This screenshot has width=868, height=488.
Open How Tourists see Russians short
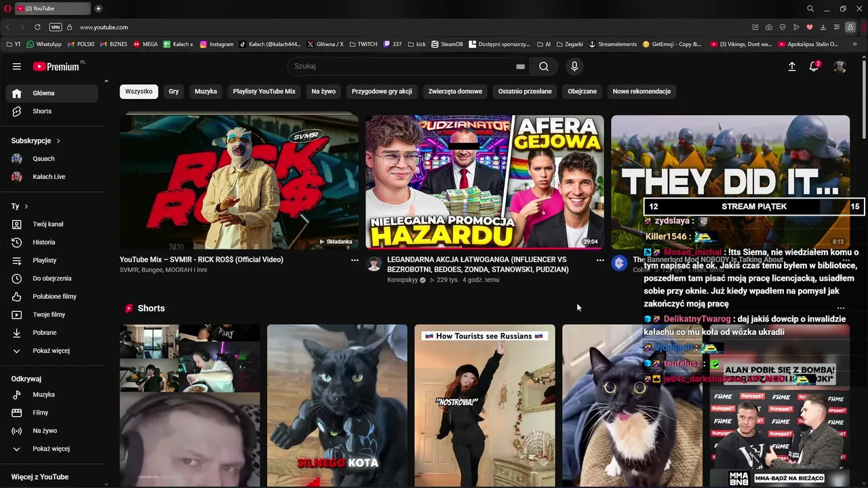(485, 405)
